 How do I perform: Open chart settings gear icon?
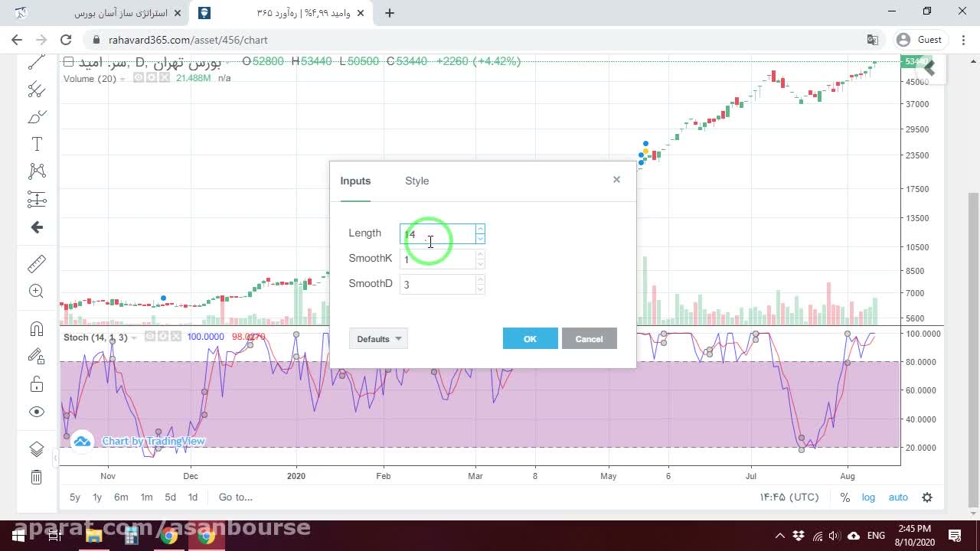click(x=927, y=497)
